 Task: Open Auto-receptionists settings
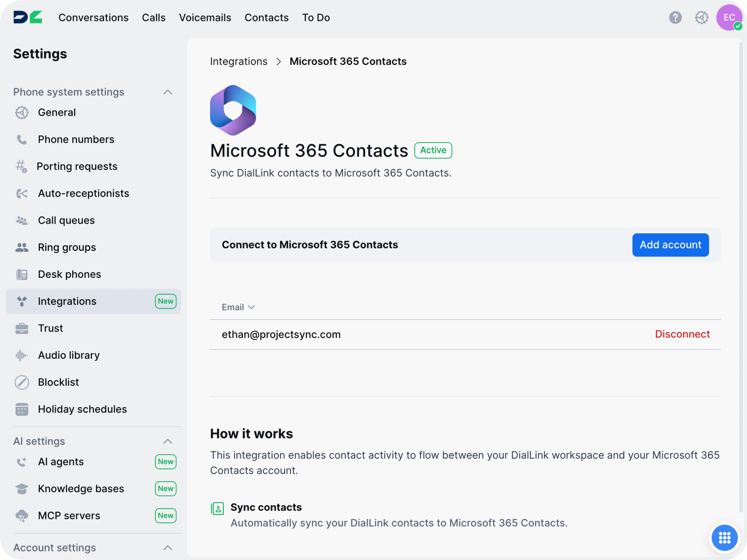click(83, 194)
